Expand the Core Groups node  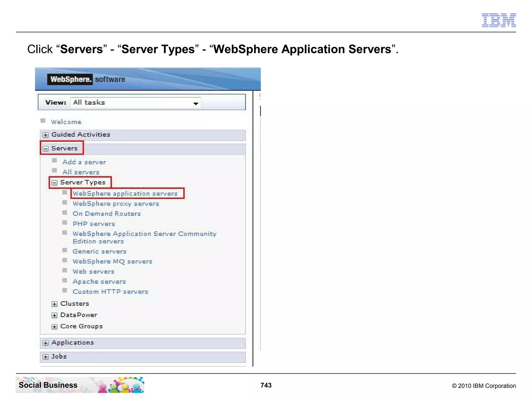point(54,327)
